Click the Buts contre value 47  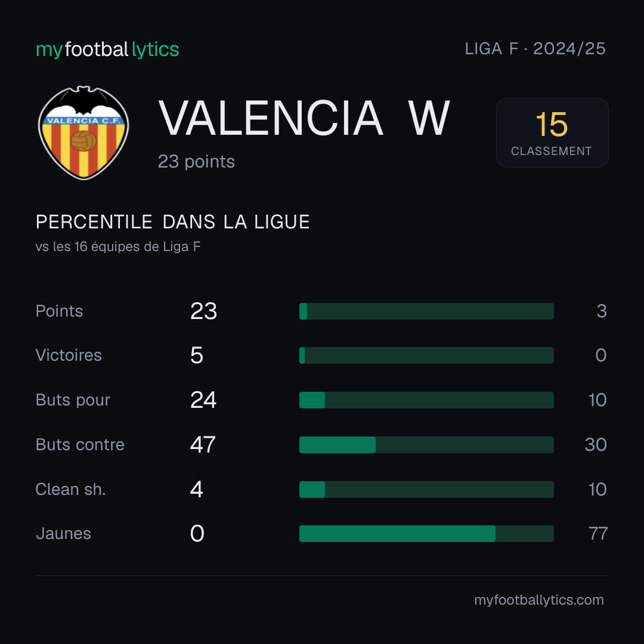203,445
